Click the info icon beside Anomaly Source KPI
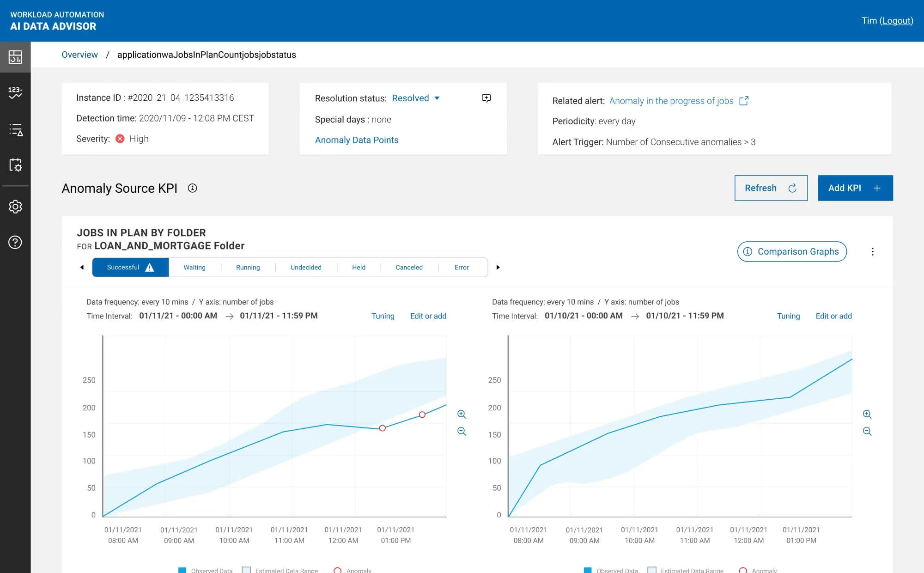This screenshot has width=924, height=573. [x=193, y=188]
